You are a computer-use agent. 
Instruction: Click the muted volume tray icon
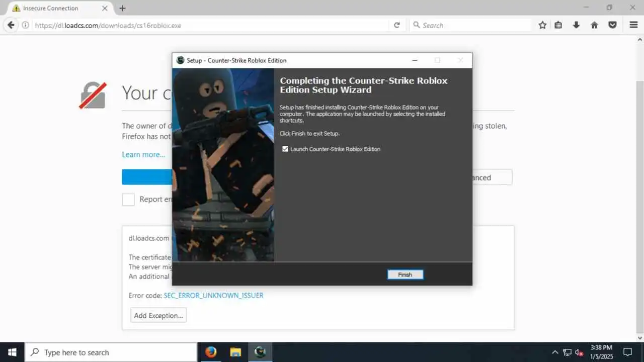[579, 352]
